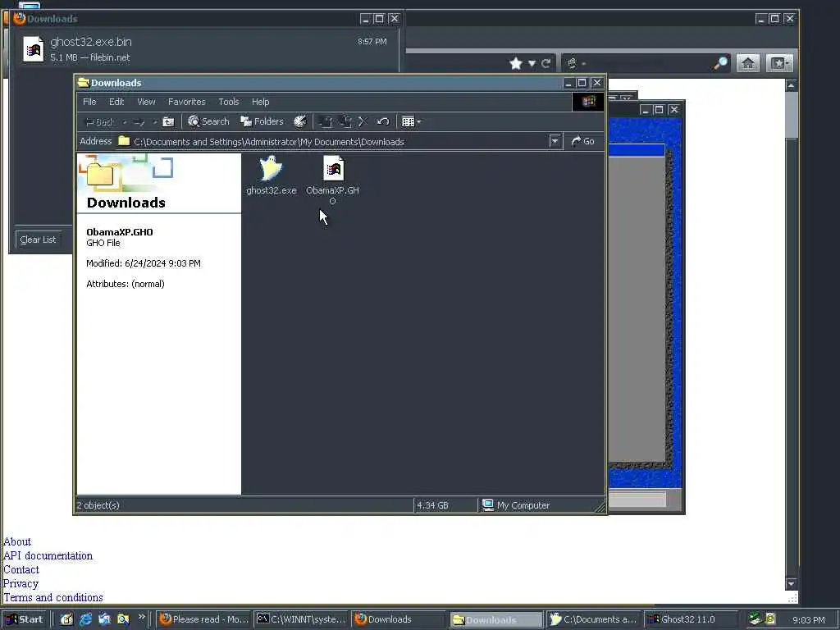
Task: Launch Internet Explorer from Quick Launch
Action: click(85, 619)
